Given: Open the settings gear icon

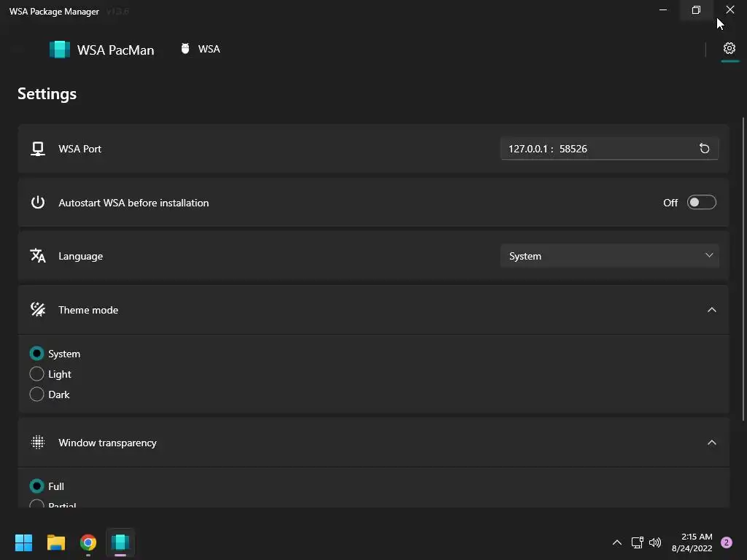Looking at the screenshot, I should (729, 48).
